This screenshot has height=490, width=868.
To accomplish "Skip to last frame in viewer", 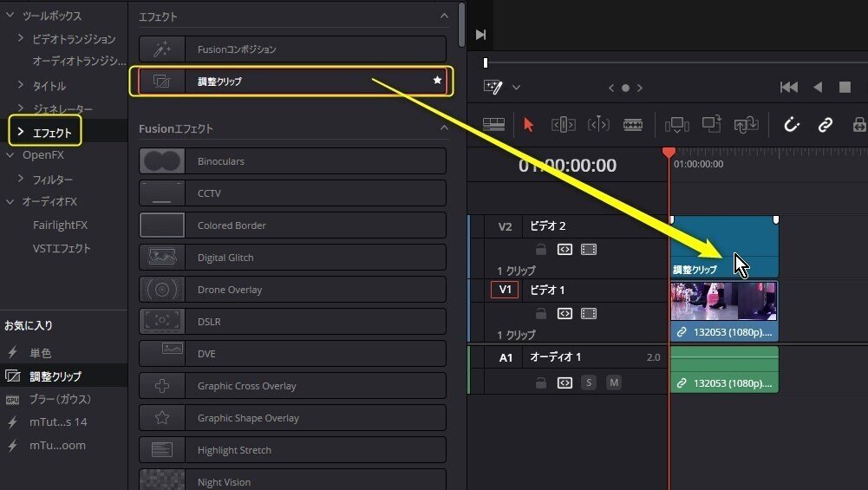I will [480, 35].
